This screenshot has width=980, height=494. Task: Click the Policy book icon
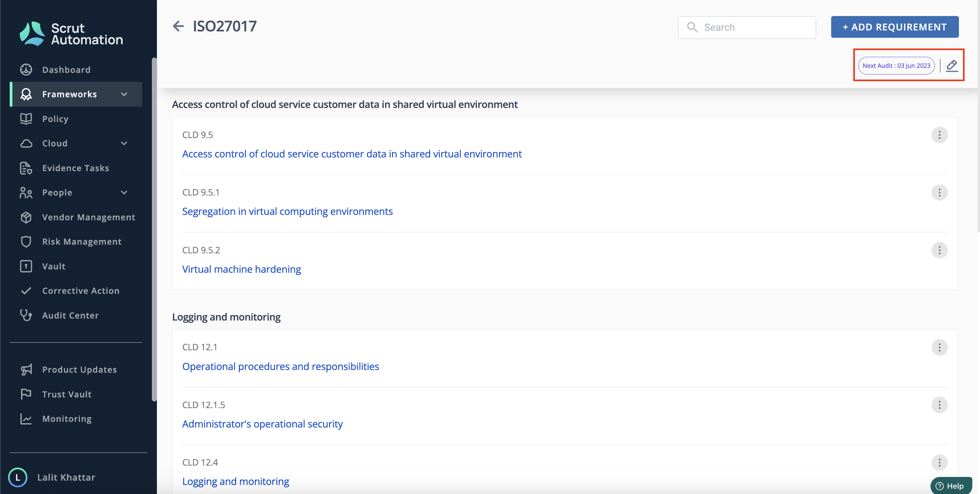[26, 119]
